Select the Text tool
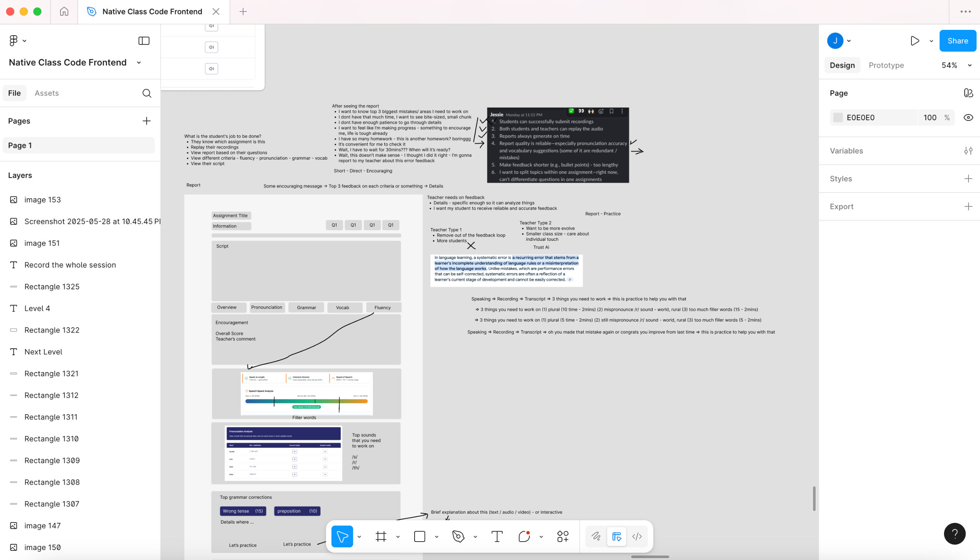The height and width of the screenshot is (560, 980). coord(497,536)
